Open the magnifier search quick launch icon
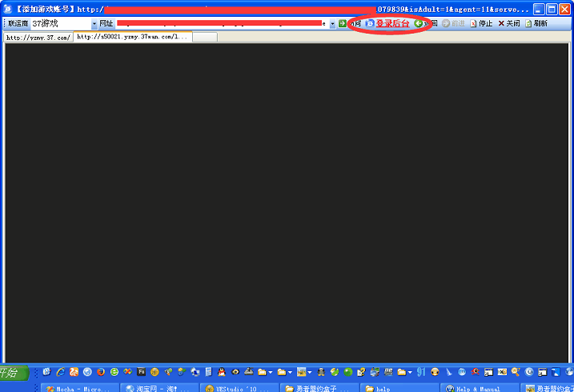 coord(516,372)
